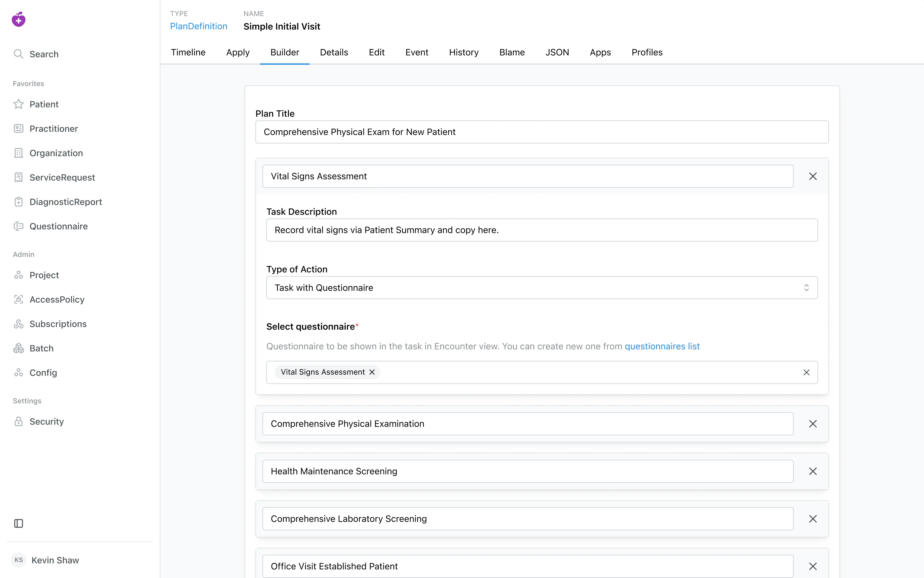Image resolution: width=924 pixels, height=578 pixels.
Task: Click the Comprehensive Laboratory Screening title field
Action: 528,519
